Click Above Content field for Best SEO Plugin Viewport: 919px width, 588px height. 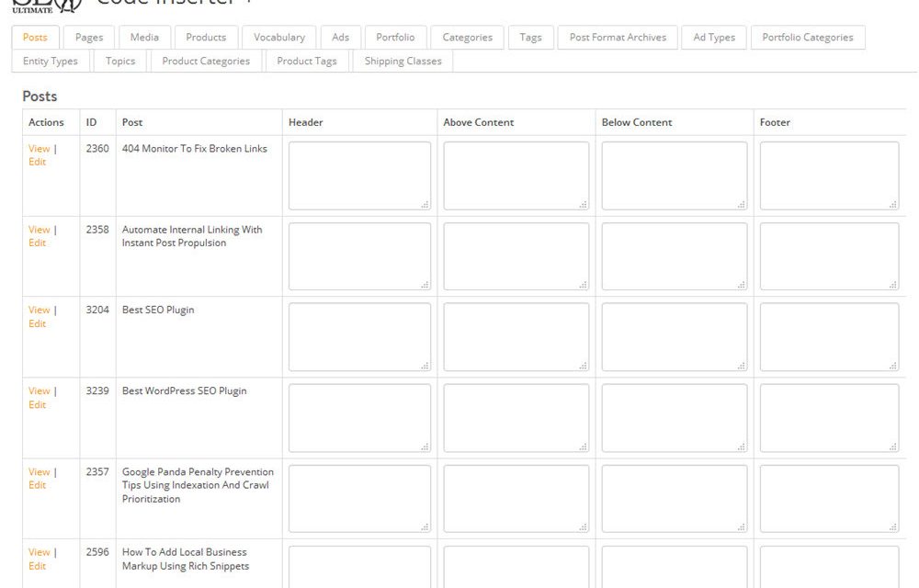516,337
